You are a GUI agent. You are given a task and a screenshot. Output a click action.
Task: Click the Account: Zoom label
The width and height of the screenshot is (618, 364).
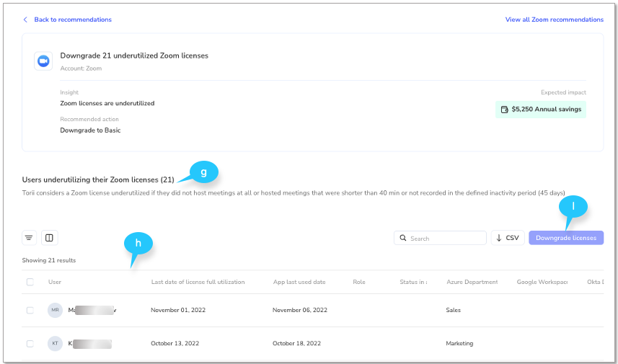81,68
